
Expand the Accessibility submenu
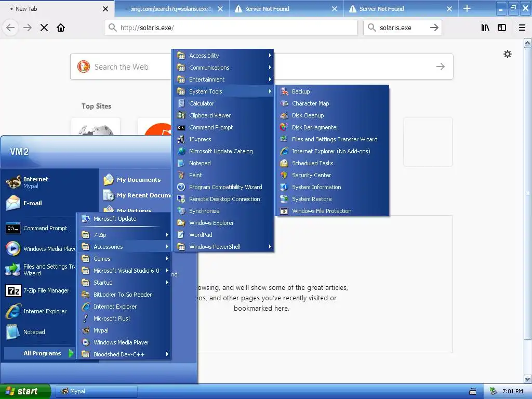(223, 55)
